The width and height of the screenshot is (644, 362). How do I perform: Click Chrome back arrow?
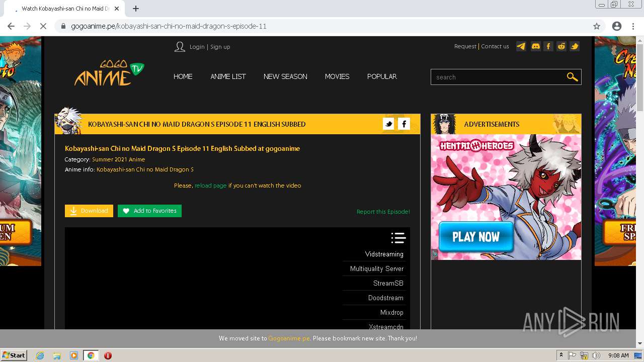[11, 26]
